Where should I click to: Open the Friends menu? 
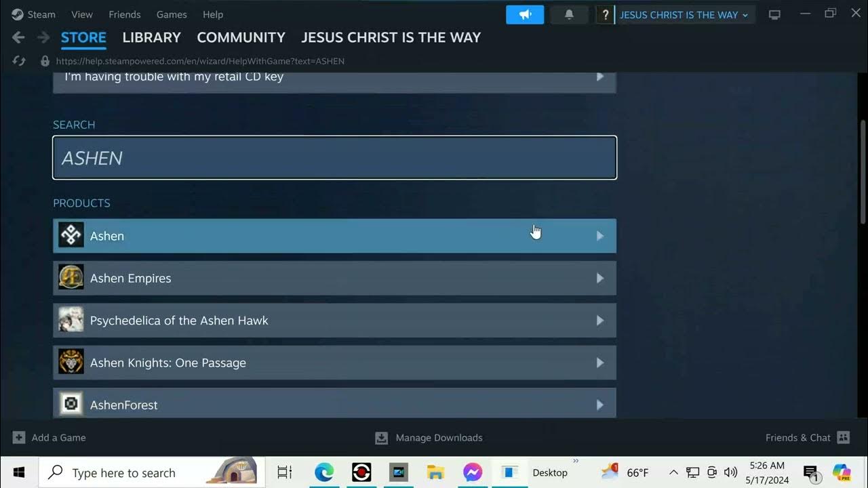[x=125, y=14]
